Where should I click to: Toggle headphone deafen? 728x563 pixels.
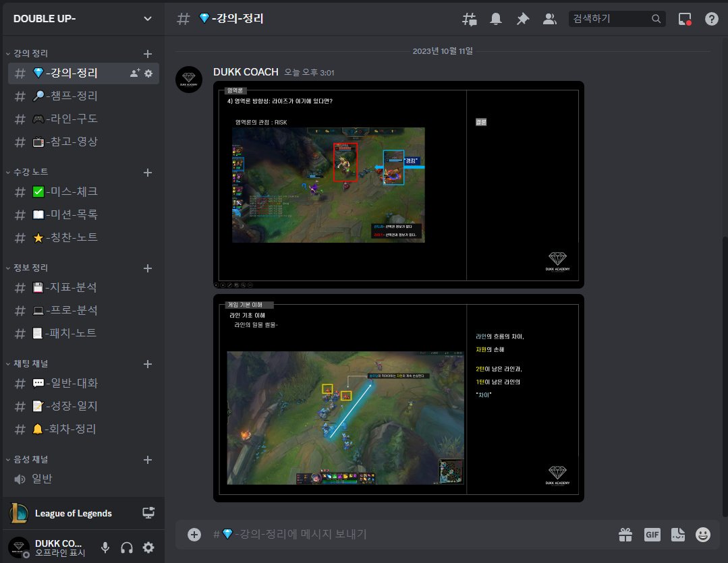(x=127, y=547)
